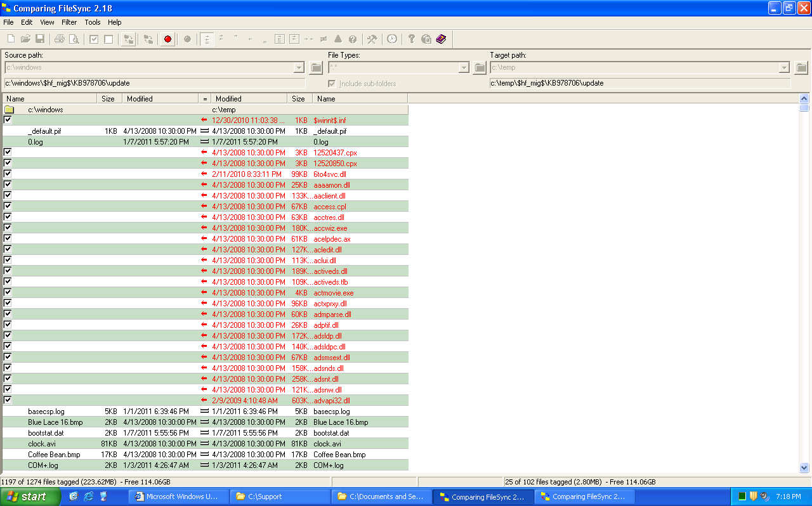Browse file types folder button
The height and width of the screenshot is (506, 812).
[480, 67]
